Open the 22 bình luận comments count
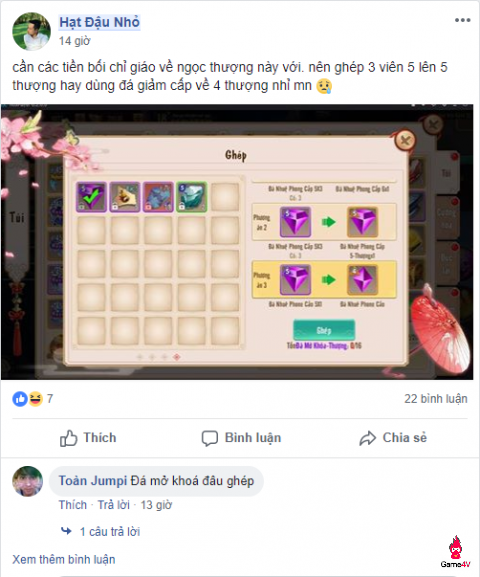Viewport: 480px width, 577px height. click(436, 399)
